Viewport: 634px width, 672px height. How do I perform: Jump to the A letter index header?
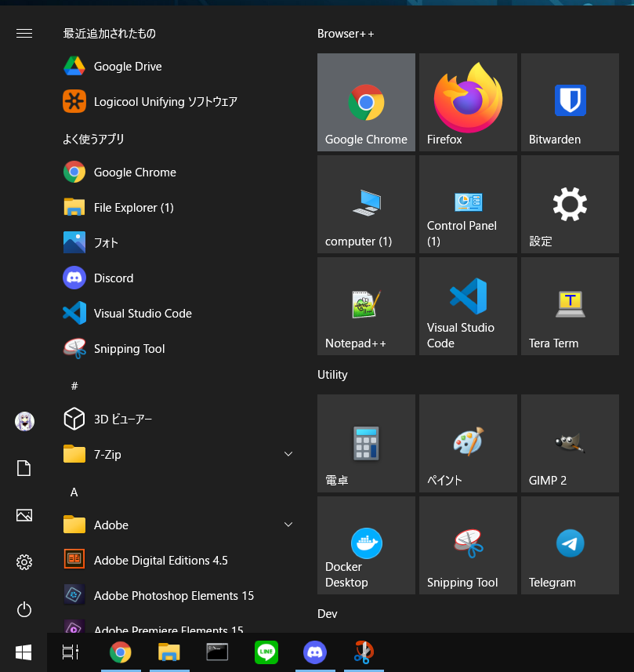click(x=74, y=492)
